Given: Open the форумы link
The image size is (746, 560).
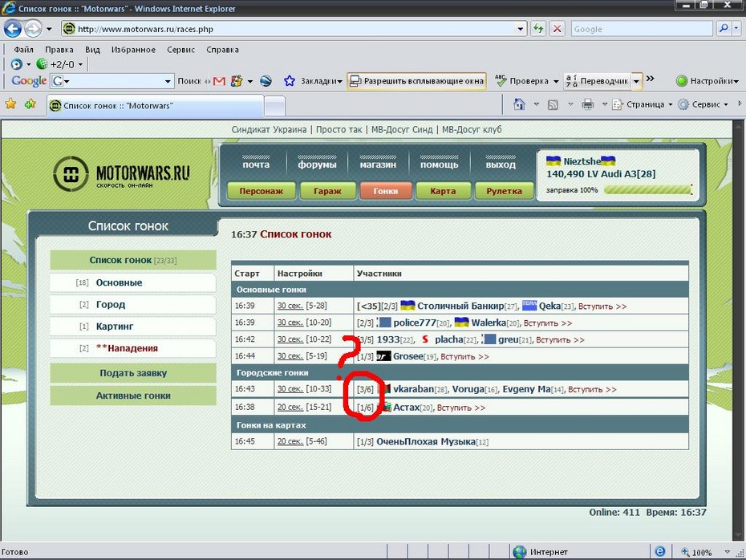Looking at the screenshot, I should 317,164.
